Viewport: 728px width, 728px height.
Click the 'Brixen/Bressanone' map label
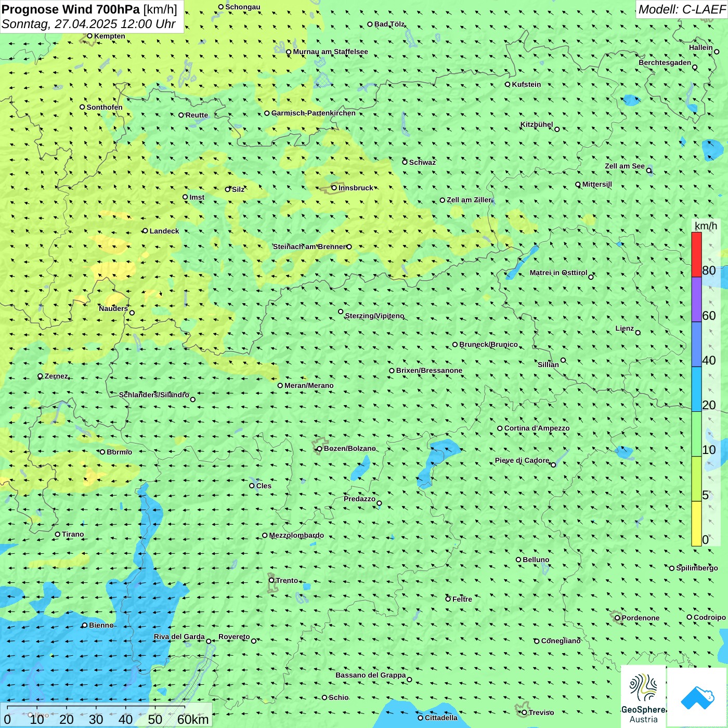coord(429,370)
